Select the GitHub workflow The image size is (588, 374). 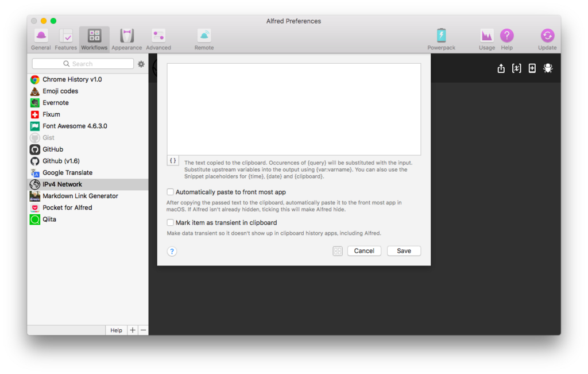[x=88, y=149]
